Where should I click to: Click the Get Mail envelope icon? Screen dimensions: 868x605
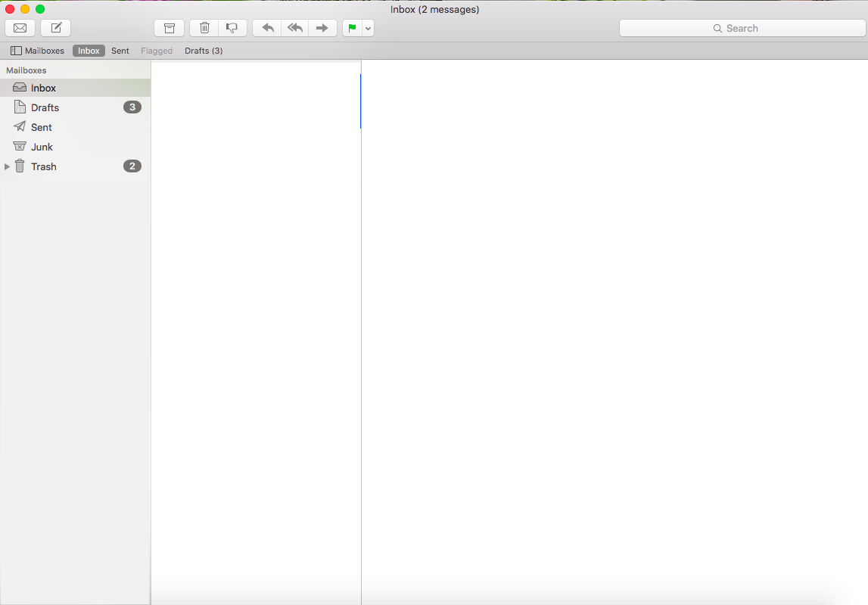point(20,28)
